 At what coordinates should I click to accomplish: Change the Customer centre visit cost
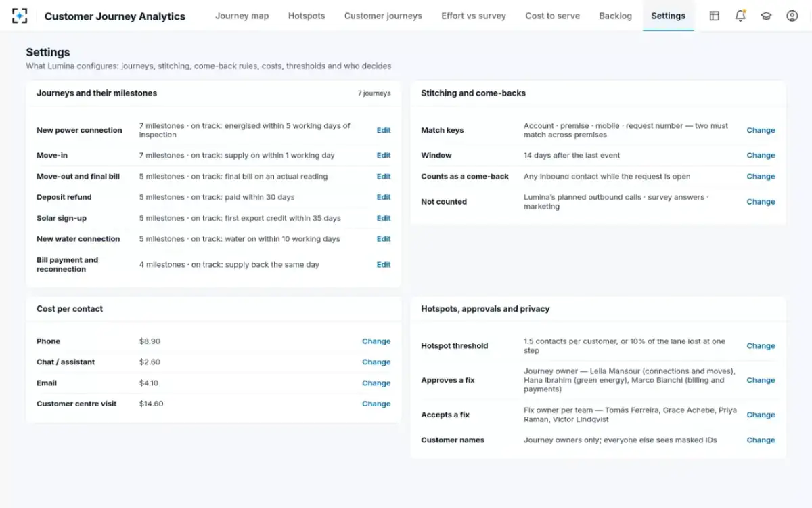click(x=376, y=404)
